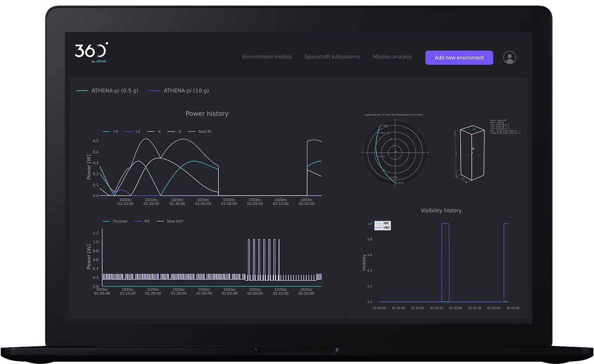
Task: Click the 360 by IENAI logo
Action: (x=91, y=53)
